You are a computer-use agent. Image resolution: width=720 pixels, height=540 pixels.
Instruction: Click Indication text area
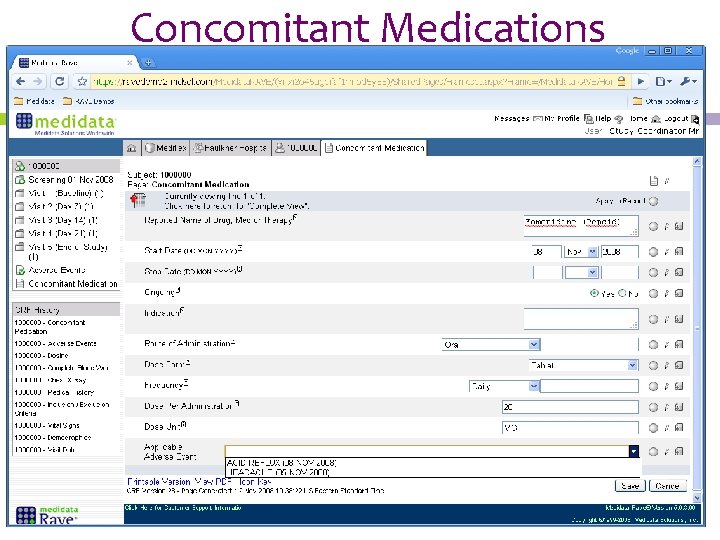tap(581, 319)
